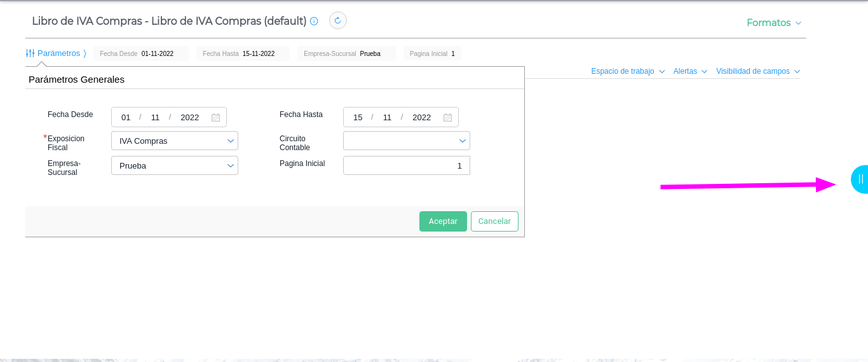
Task: Click the refresh icon next to the title
Action: pyautogui.click(x=337, y=20)
